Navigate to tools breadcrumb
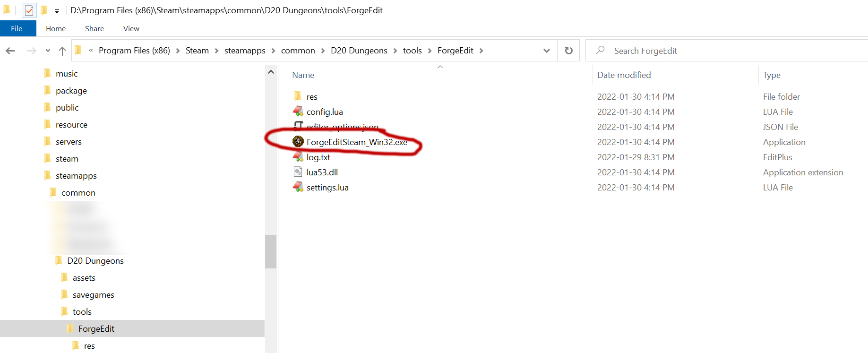 413,51
